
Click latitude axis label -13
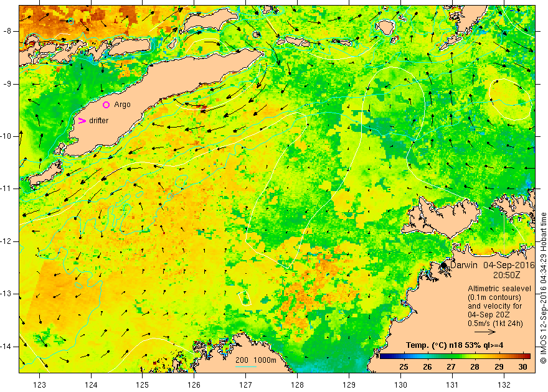coord(6,294)
